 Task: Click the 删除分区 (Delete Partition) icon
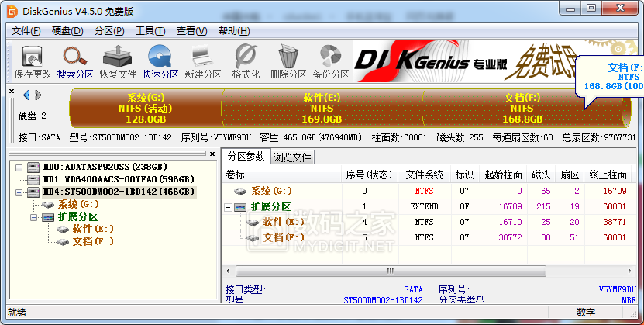pyautogui.click(x=288, y=62)
